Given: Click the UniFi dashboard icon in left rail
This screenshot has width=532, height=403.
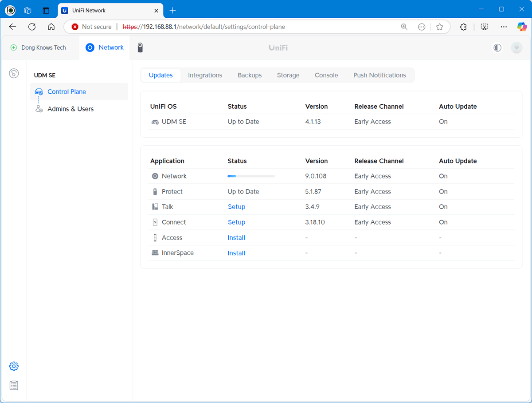Looking at the screenshot, I should click(14, 74).
